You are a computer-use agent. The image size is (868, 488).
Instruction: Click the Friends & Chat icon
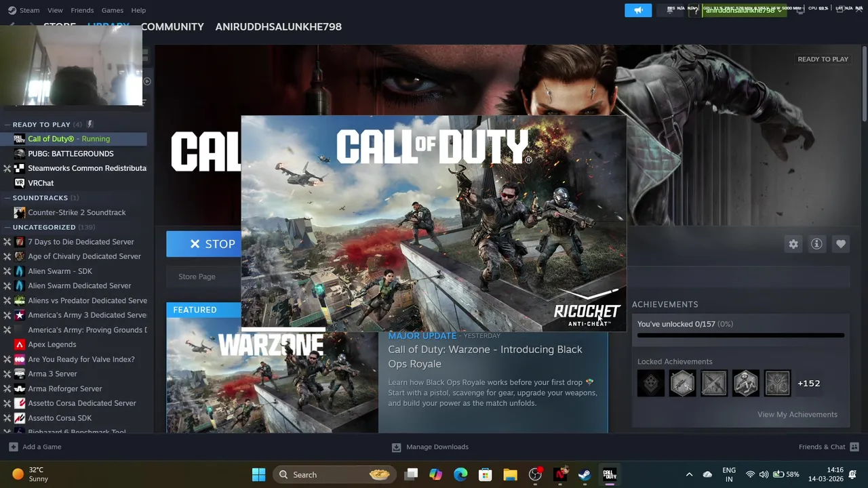pos(854,447)
